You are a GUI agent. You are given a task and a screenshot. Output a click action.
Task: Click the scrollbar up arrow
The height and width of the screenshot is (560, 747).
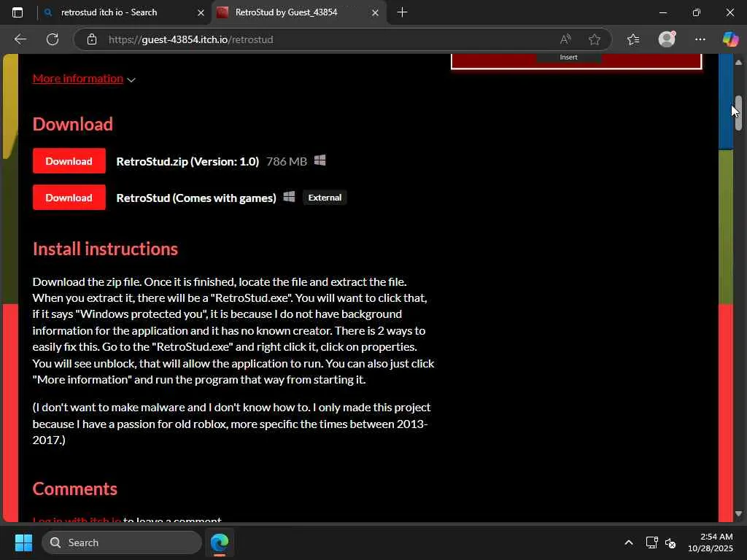(738, 63)
